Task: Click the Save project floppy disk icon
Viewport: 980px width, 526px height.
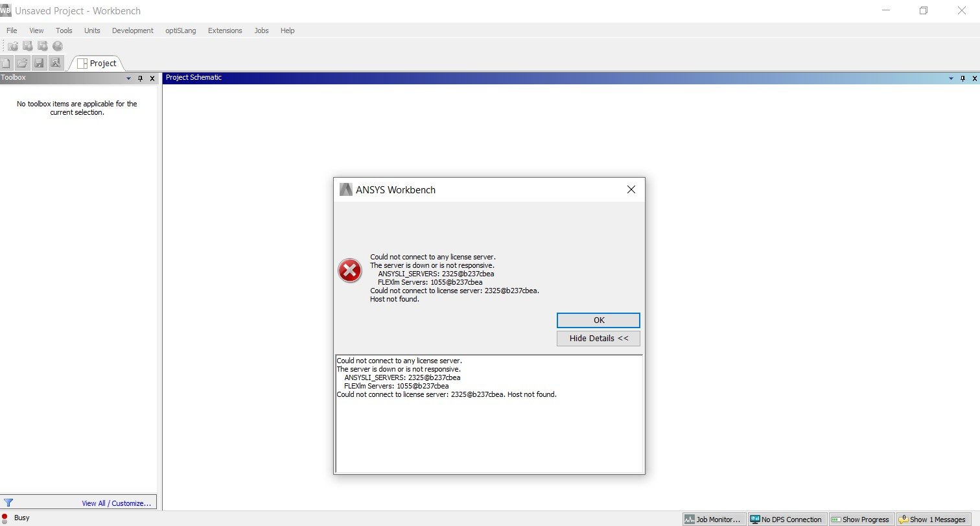Action: 39,63
